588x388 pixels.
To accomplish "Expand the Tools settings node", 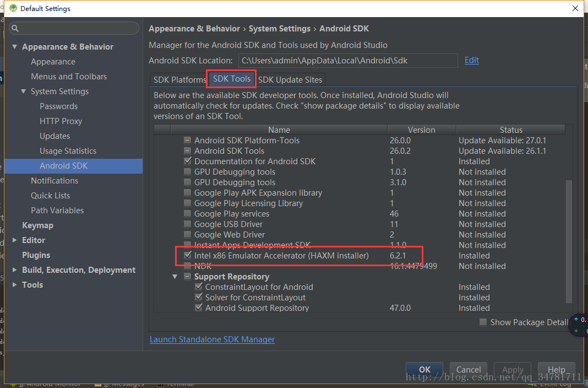I will click(x=14, y=285).
